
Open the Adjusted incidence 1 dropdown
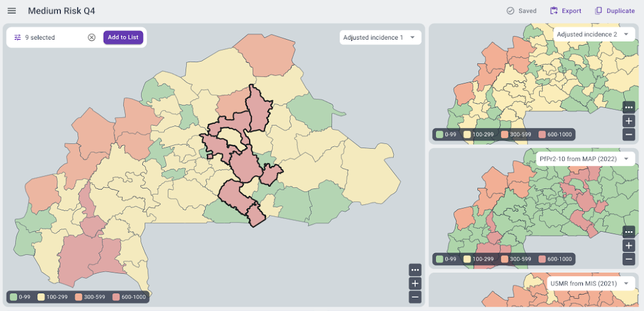[380, 37]
